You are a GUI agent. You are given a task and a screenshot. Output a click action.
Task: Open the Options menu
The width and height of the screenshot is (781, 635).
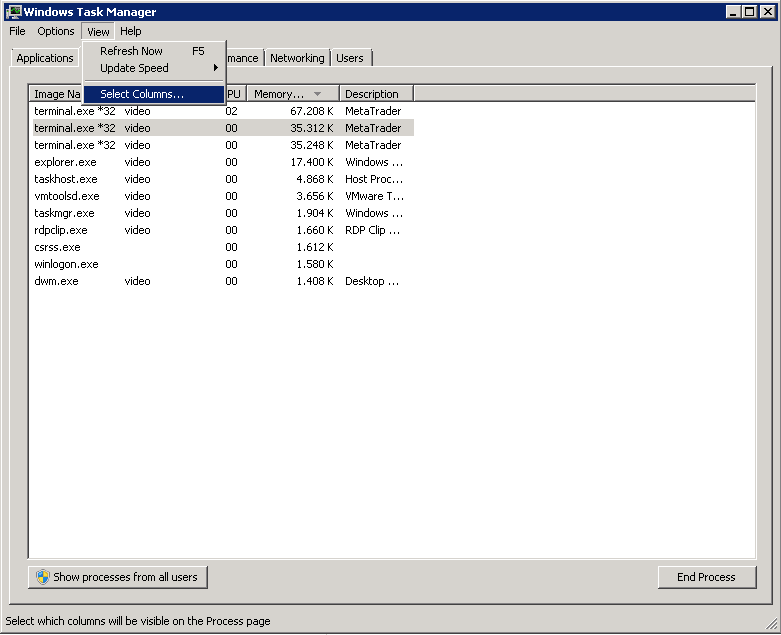click(x=56, y=31)
